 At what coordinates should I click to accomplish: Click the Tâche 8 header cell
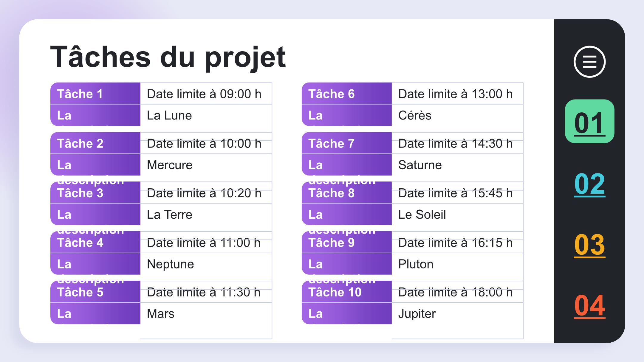coord(347,192)
